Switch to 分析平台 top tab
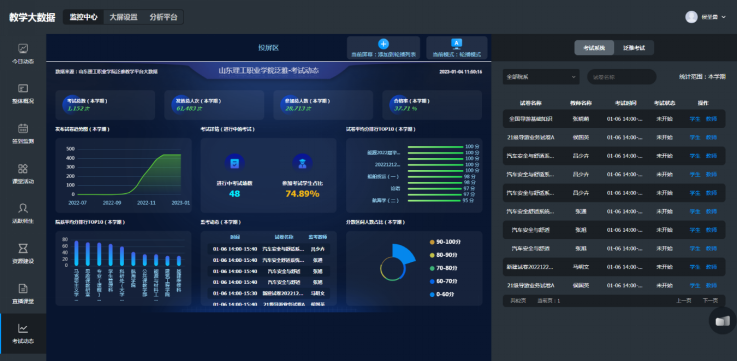This screenshot has width=737, height=361. pyautogui.click(x=164, y=17)
